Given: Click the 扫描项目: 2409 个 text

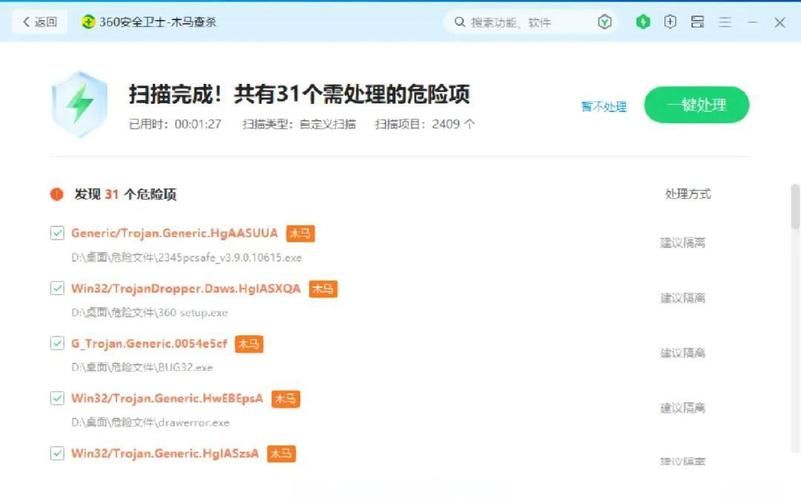Looking at the screenshot, I should point(425,124).
